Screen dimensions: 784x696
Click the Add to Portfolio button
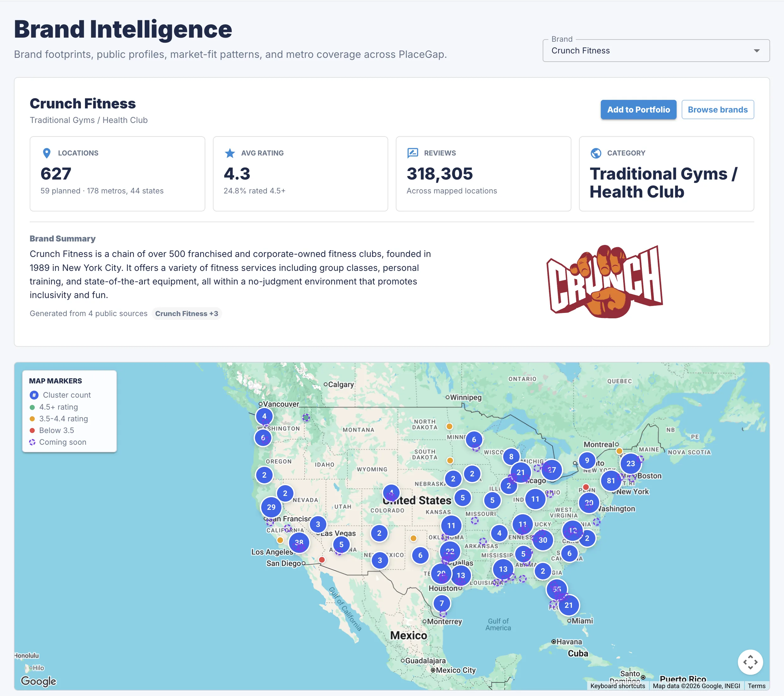638,110
